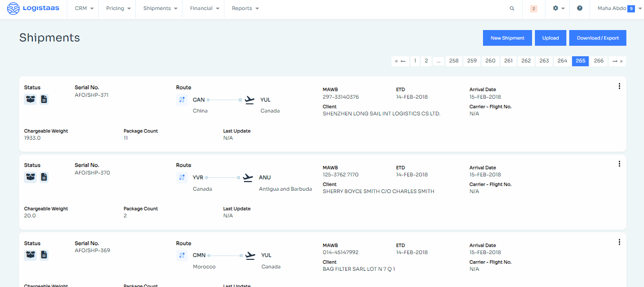
Task: Open the kebab menu for shipment AFO/SHP-371
Action: click(619, 86)
